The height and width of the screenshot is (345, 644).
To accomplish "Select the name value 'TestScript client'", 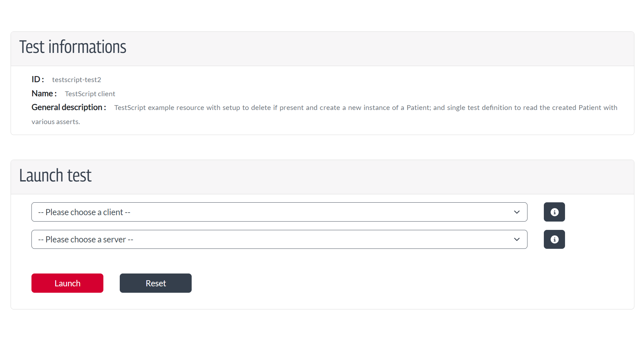I will click(90, 94).
